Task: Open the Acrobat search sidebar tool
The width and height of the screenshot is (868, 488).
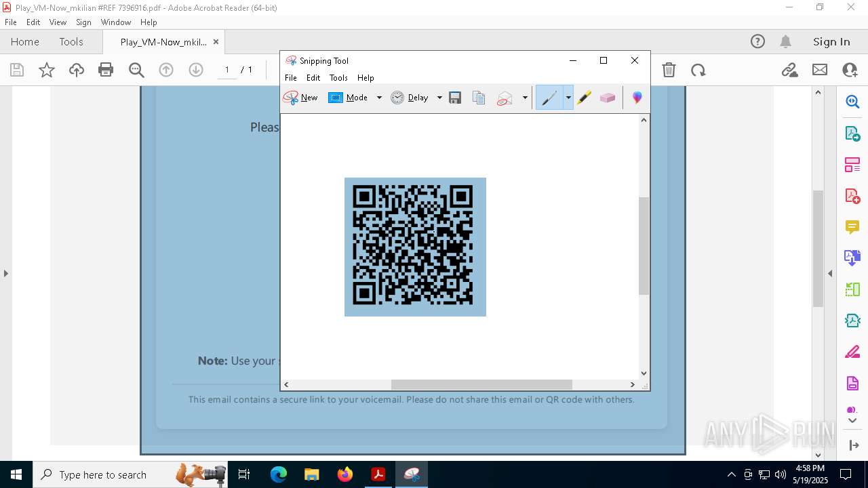Action: (852, 102)
